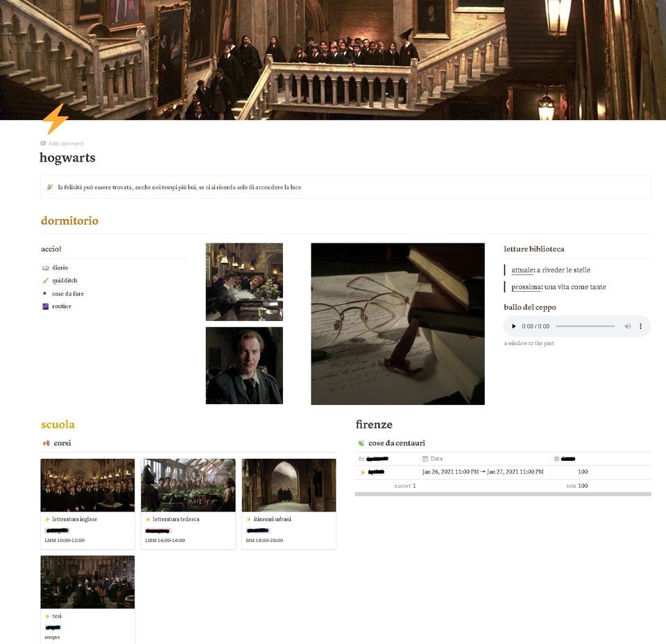Click the star icon on letteratura tedesca card
Screen dimensions: 666x644
coord(148,520)
